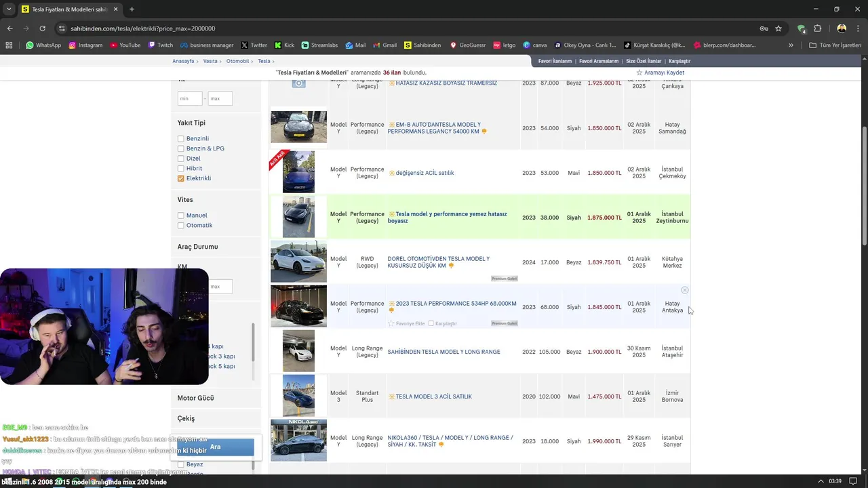The image size is (868, 488).
Task: Open the Streamlabs bookmark
Action: click(x=319, y=45)
